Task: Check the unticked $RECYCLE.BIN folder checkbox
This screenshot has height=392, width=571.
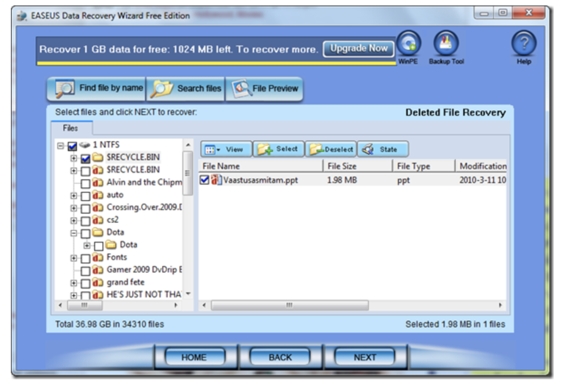Action: 85,172
